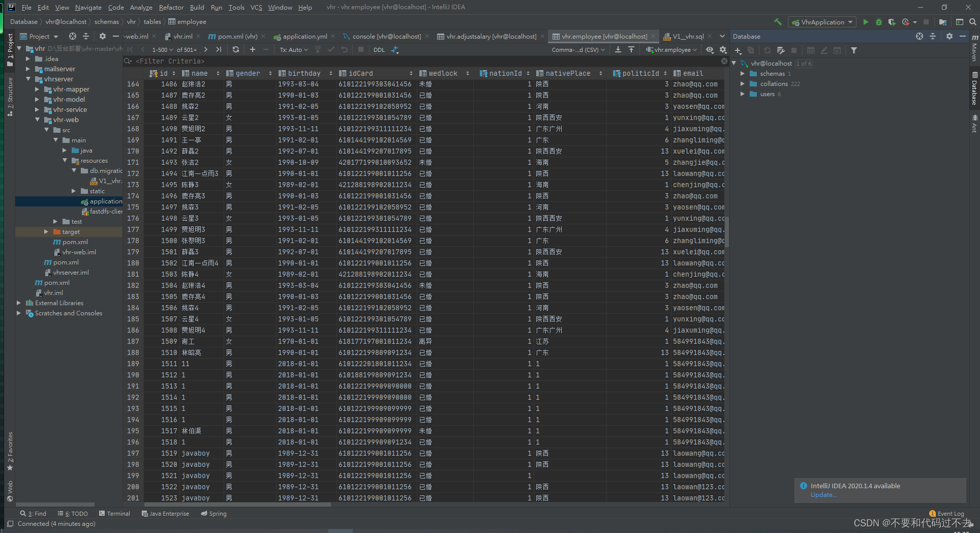Viewport: 980px width, 533px height.
Task: Open the Navigate menu
Action: (x=88, y=7)
